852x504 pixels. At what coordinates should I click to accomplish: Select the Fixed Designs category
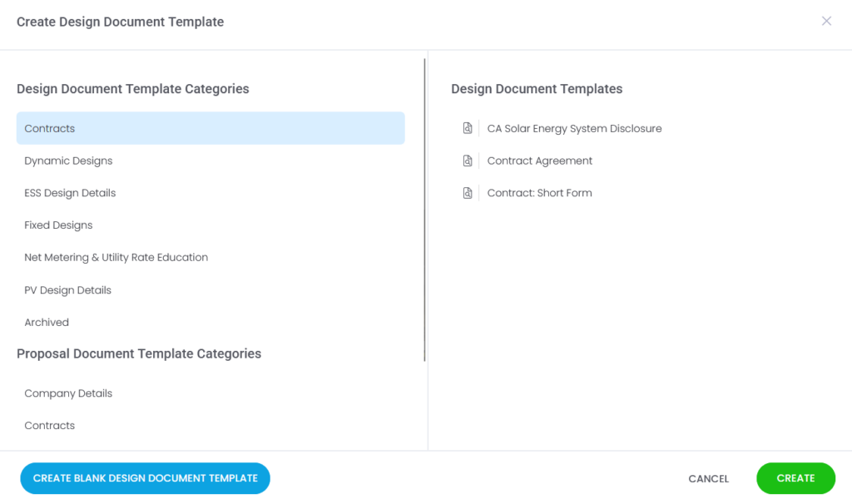pyautogui.click(x=211, y=225)
